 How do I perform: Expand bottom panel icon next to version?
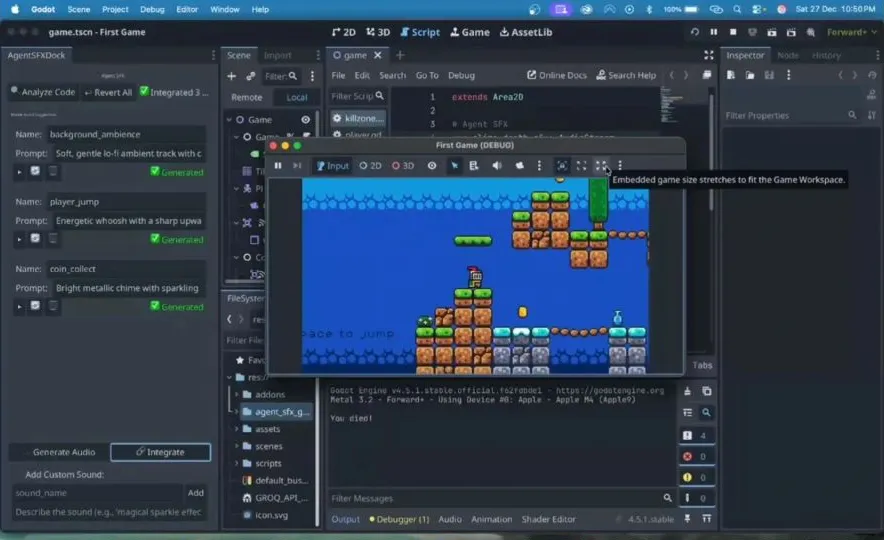tap(706, 519)
